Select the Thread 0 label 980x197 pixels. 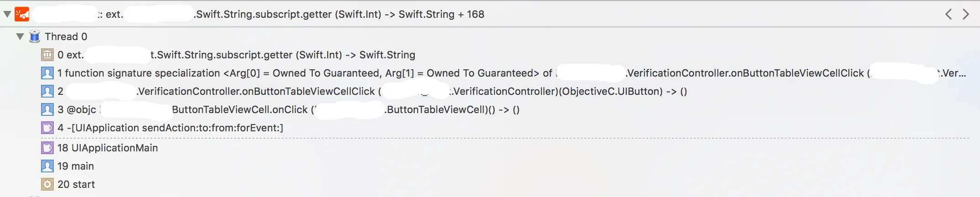(66, 36)
